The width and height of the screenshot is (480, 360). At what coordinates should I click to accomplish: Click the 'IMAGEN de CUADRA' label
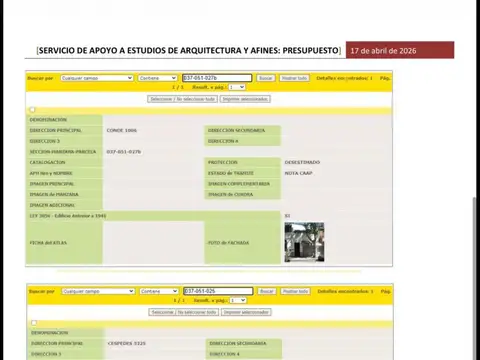[x=230, y=194]
